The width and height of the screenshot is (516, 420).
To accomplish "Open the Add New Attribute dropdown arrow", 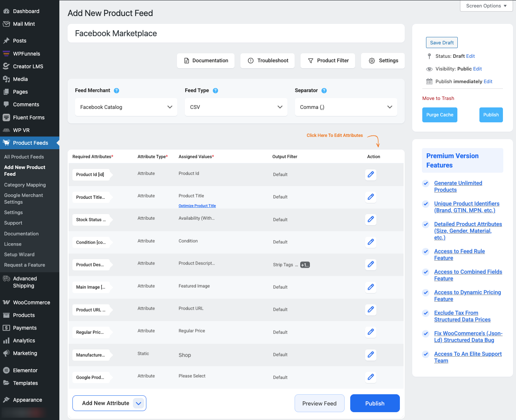I will 139,403.
